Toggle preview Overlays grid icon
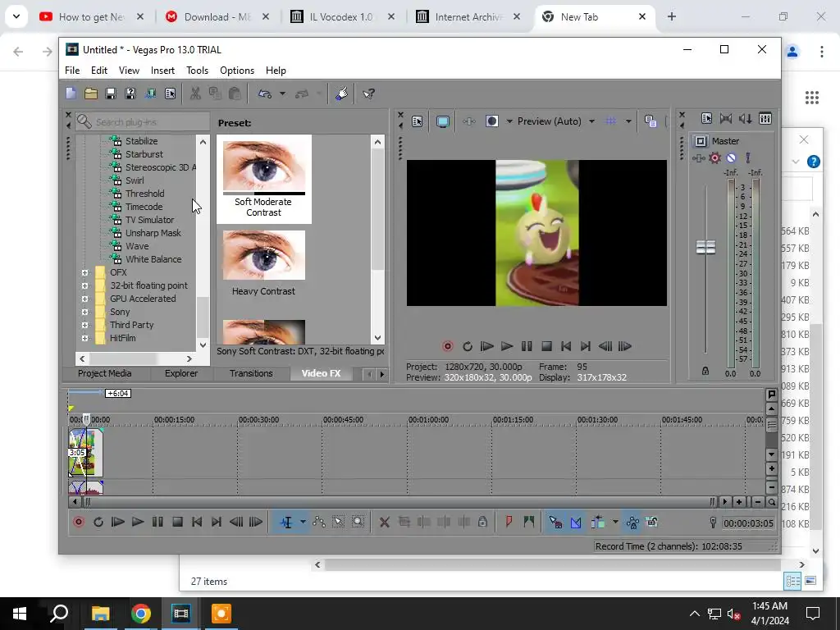 610,121
